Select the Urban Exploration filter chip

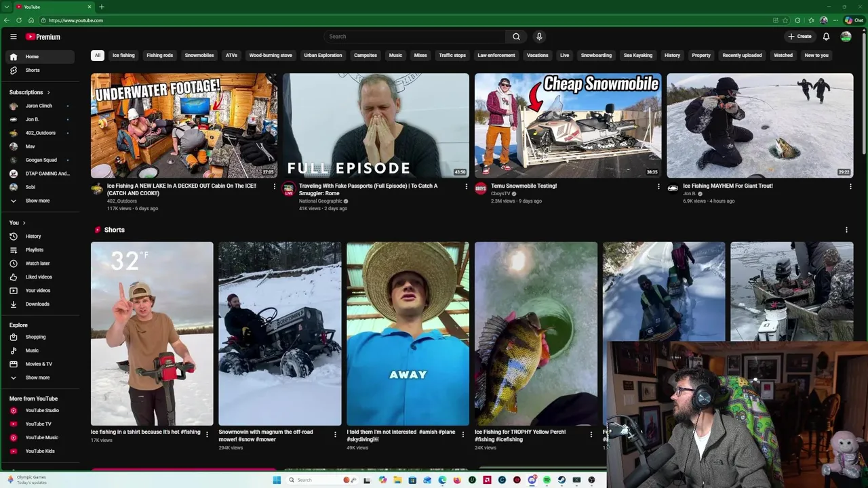[x=323, y=56]
